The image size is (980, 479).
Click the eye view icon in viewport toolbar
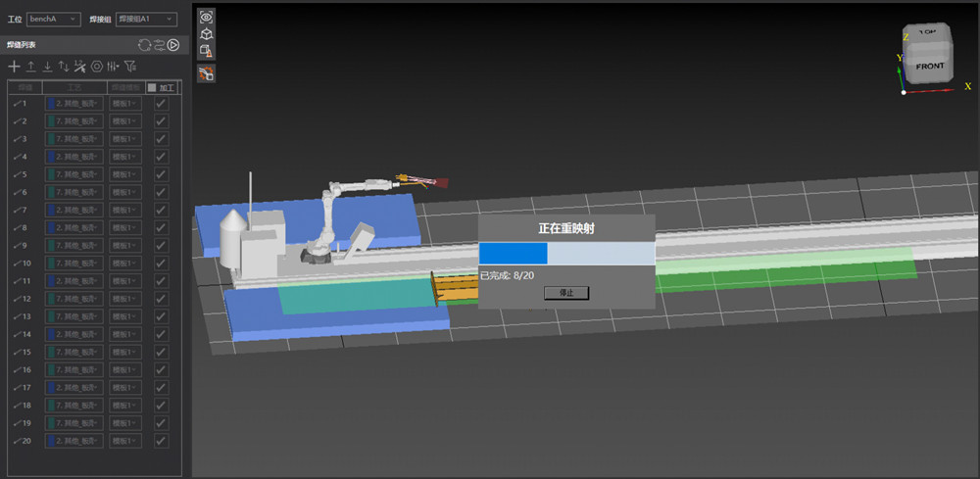pos(206,17)
